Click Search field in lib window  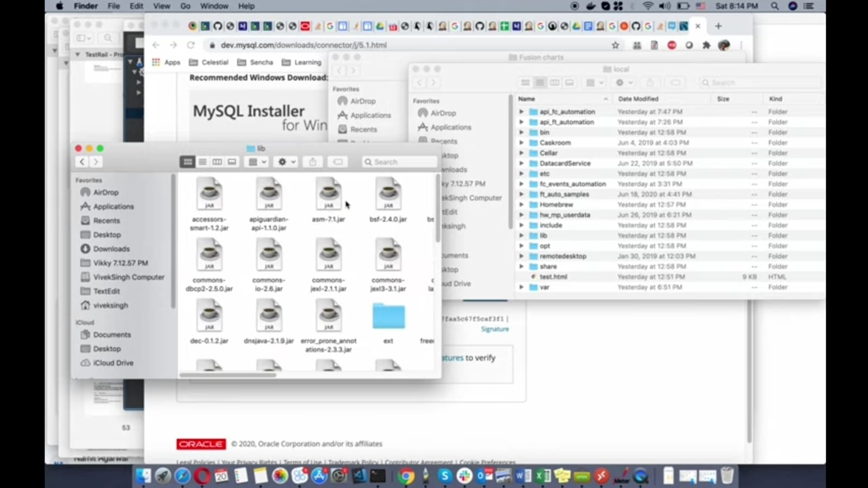click(x=400, y=162)
